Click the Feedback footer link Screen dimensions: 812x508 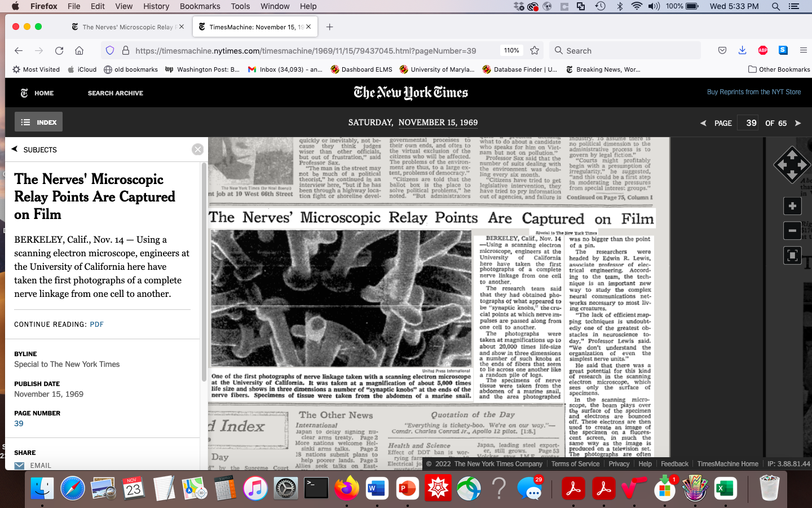tap(674, 464)
